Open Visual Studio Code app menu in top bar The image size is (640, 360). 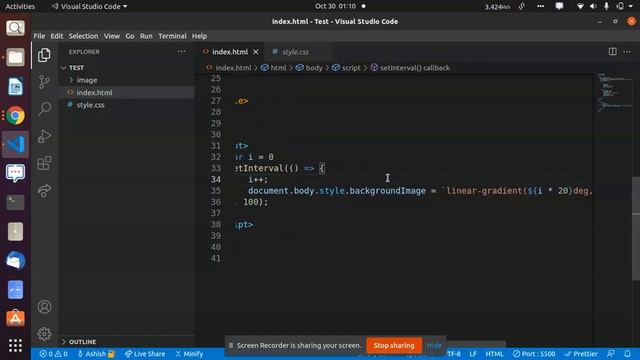pyautogui.click(x=89, y=6)
